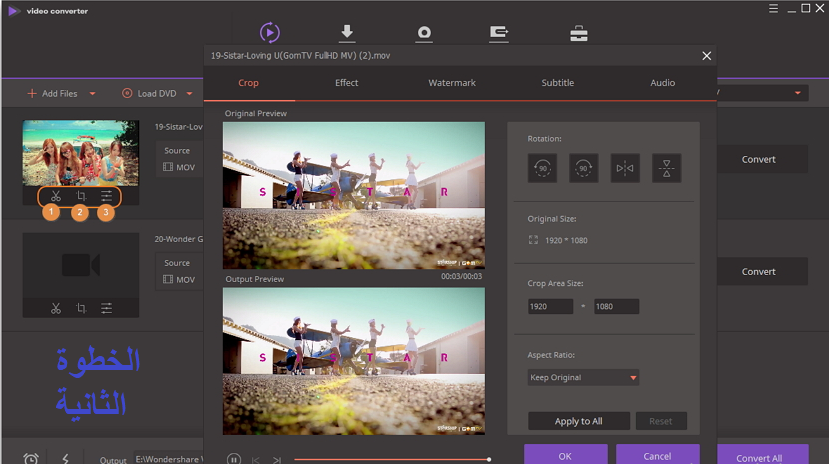Click the Add Files button
Image resolution: width=829 pixels, height=464 pixels.
pos(52,94)
